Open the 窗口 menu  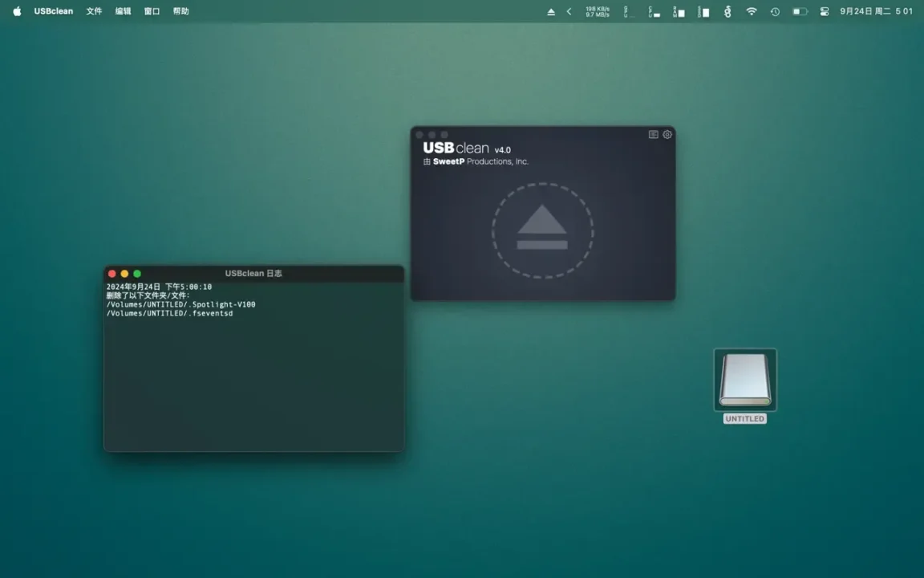pyautogui.click(x=152, y=12)
